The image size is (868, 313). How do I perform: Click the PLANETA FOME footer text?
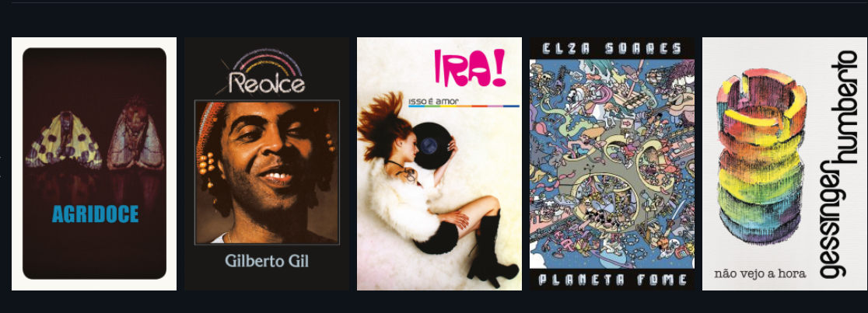coord(611,280)
